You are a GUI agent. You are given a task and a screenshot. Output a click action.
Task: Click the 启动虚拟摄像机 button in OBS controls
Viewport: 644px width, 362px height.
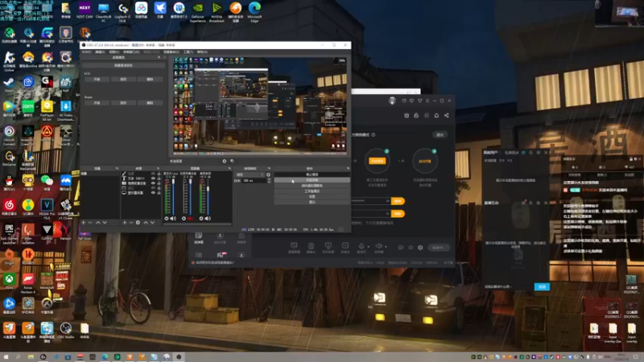[312, 186]
